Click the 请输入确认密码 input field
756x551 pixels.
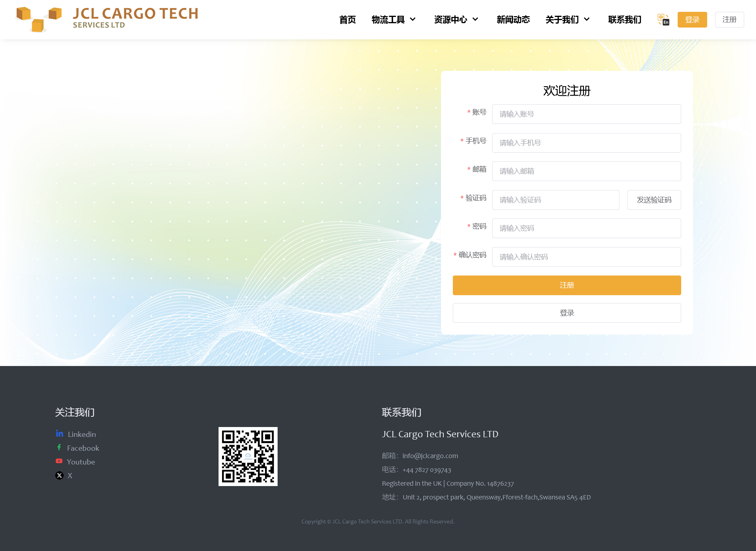pos(586,257)
